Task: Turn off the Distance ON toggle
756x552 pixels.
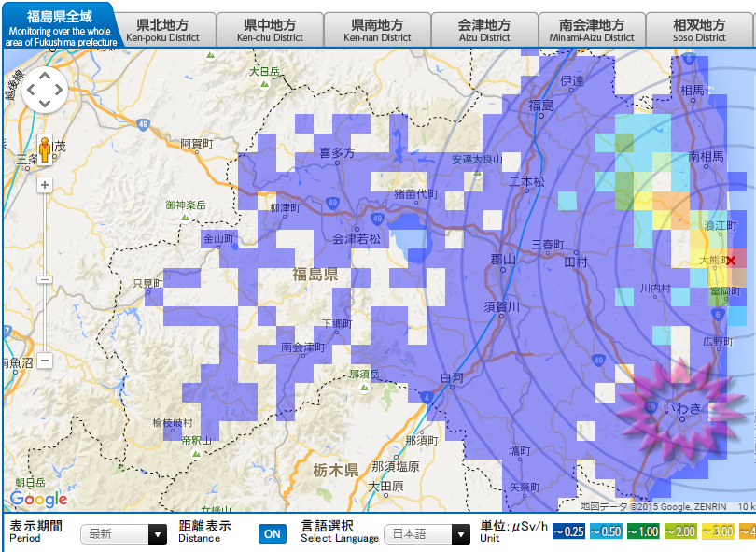Action: tap(272, 533)
